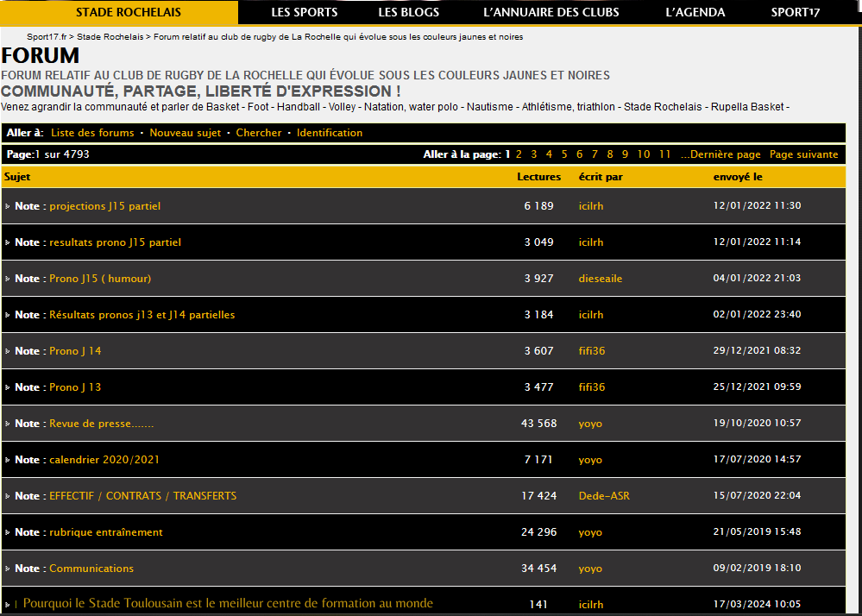Open the Communications topic
Viewport: 862px width, 616px height.
coord(91,569)
